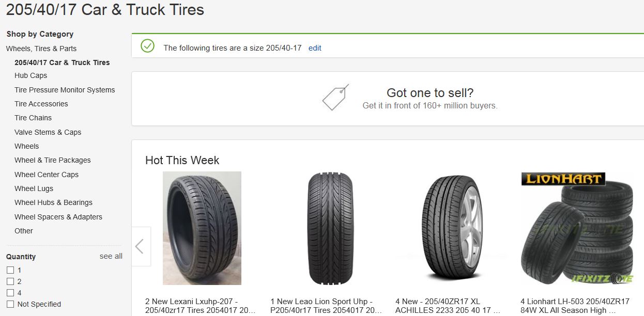
Task: Expand quantity options with see all
Action: [111, 256]
